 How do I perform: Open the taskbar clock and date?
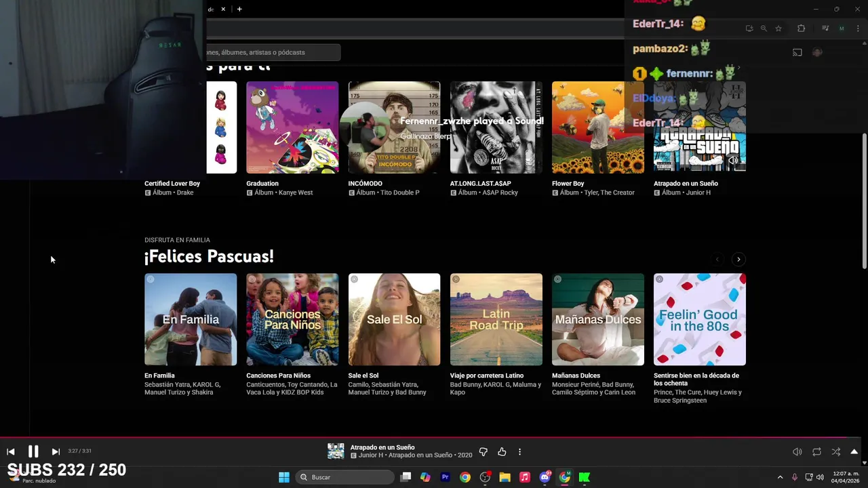point(844,477)
